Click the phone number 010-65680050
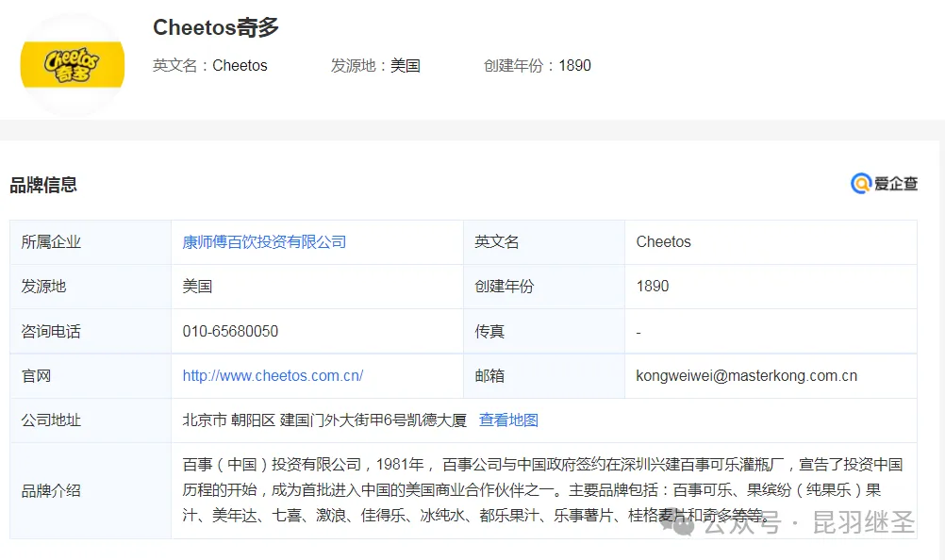The width and height of the screenshot is (945, 560). coord(230,332)
